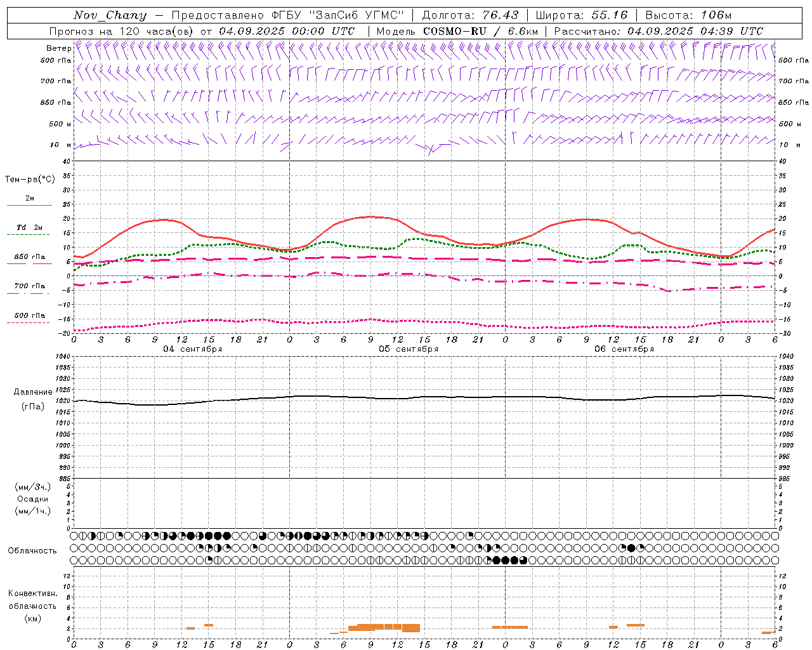The height and width of the screenshot is (650, 812).
Task: Click the Конвективн. convective cloud label
Action: (32, 594)
